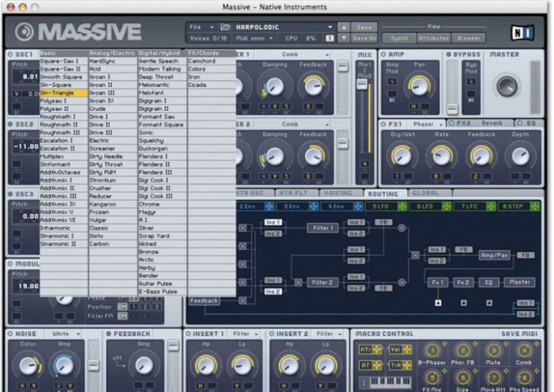554x392 pixels.
Task: Click the FX1 Dry/Wet knob
Action: [x=402, y=156]
